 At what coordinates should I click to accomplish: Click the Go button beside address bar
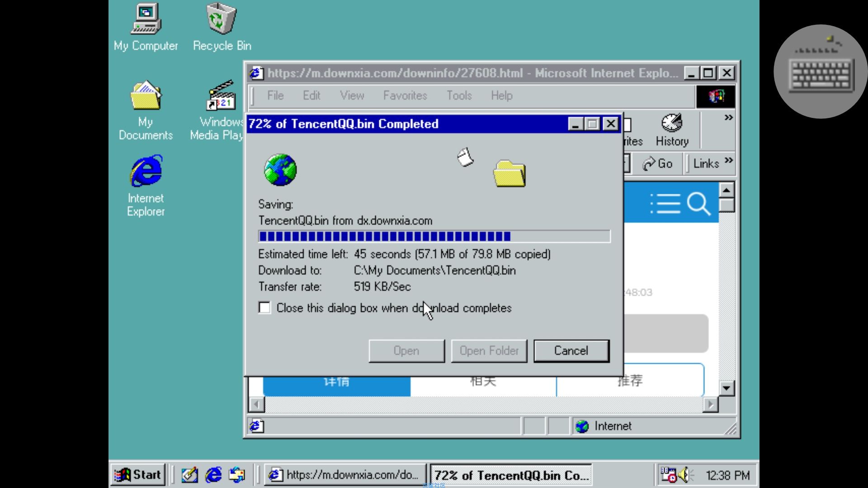(x=658, y=164)
